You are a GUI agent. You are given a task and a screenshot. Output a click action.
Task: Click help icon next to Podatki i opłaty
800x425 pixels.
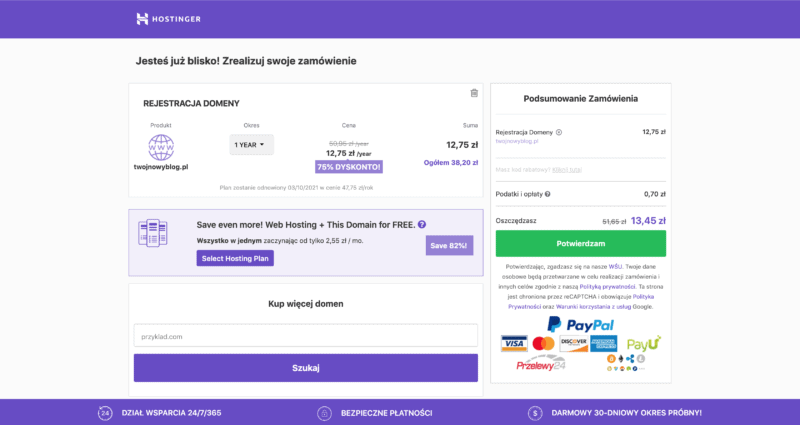tap(547, 194)
